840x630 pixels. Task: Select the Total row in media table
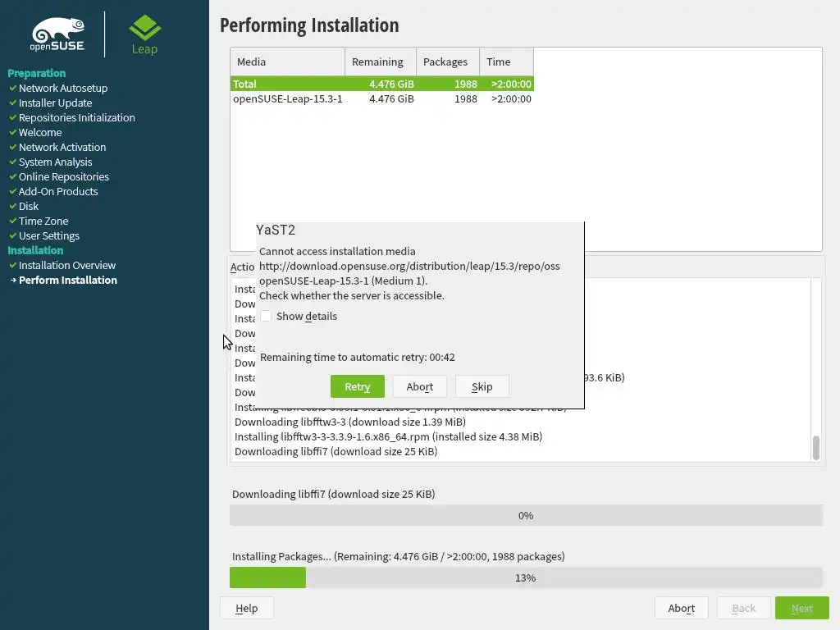click(x=382, y=84)
